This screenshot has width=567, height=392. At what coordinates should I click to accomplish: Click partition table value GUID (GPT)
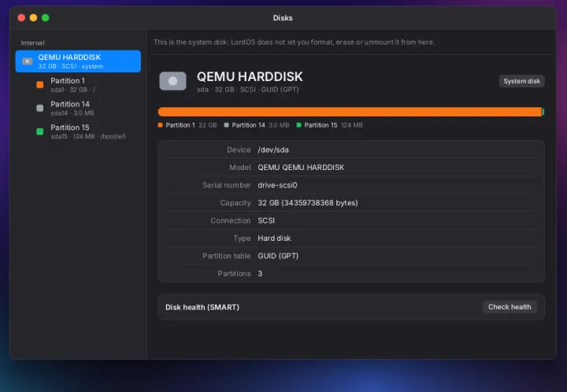pos(278,256)
